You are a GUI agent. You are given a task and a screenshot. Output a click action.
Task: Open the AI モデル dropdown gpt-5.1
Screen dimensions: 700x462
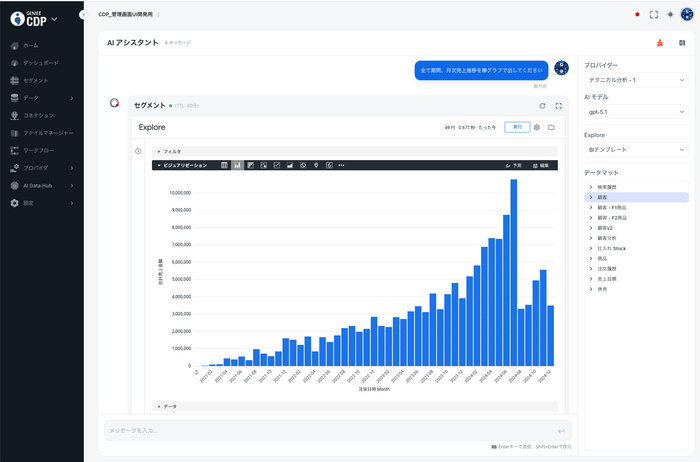tap(635, 114)
